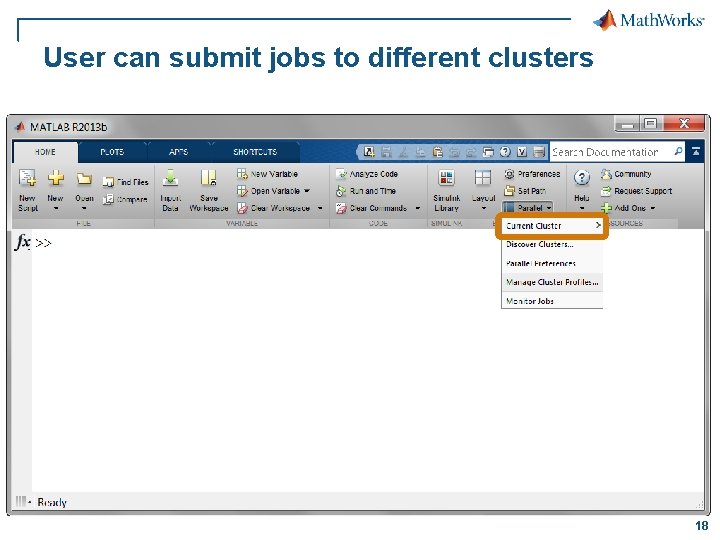720x540 pixels.
Task: Expand Add-Ons dropdown arrow
Action: (652, 208)
